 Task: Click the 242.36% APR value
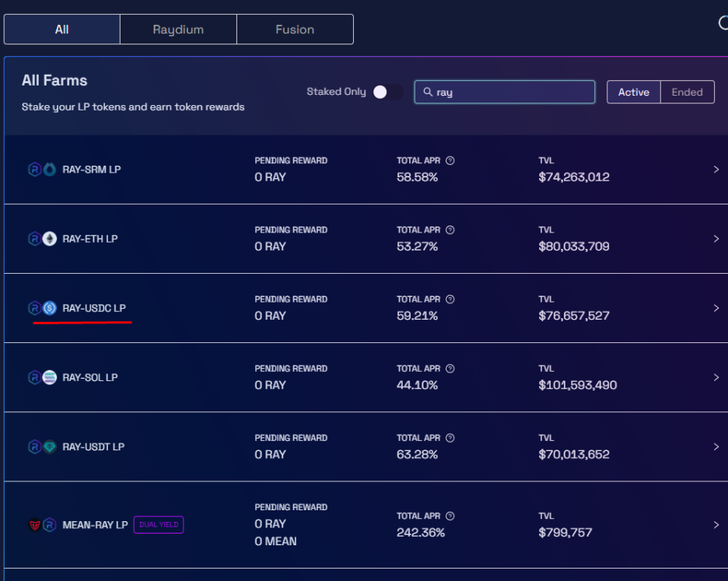(421, 533)
